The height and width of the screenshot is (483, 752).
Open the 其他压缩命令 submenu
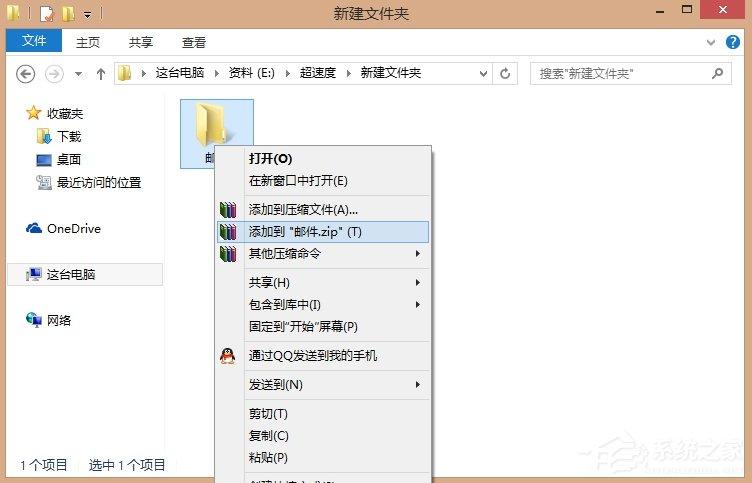323,254
